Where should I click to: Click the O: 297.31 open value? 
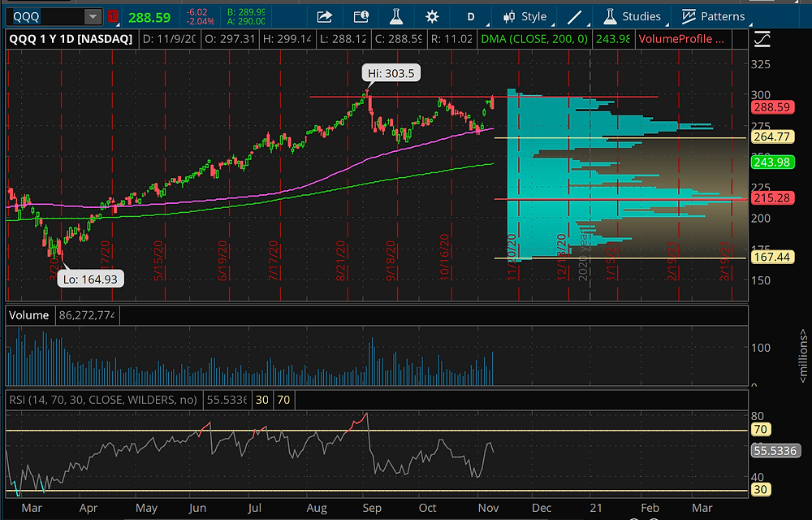click(x=231, y=39)
